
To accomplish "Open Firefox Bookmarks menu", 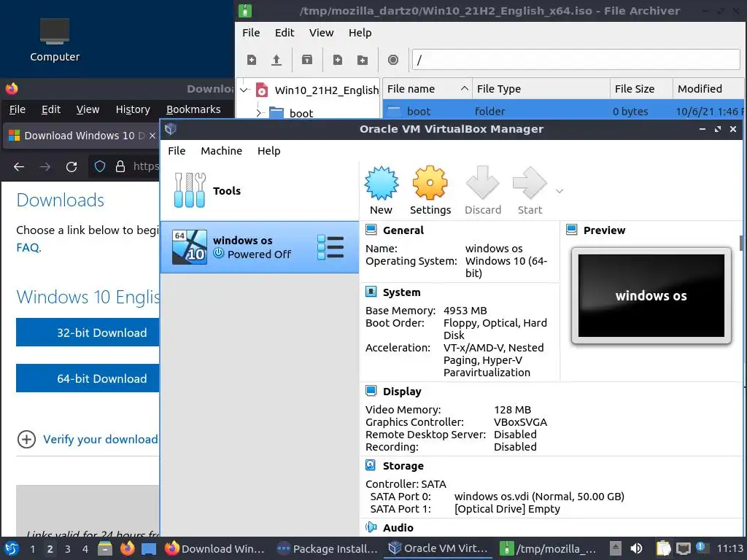I will tap(193, 109).
